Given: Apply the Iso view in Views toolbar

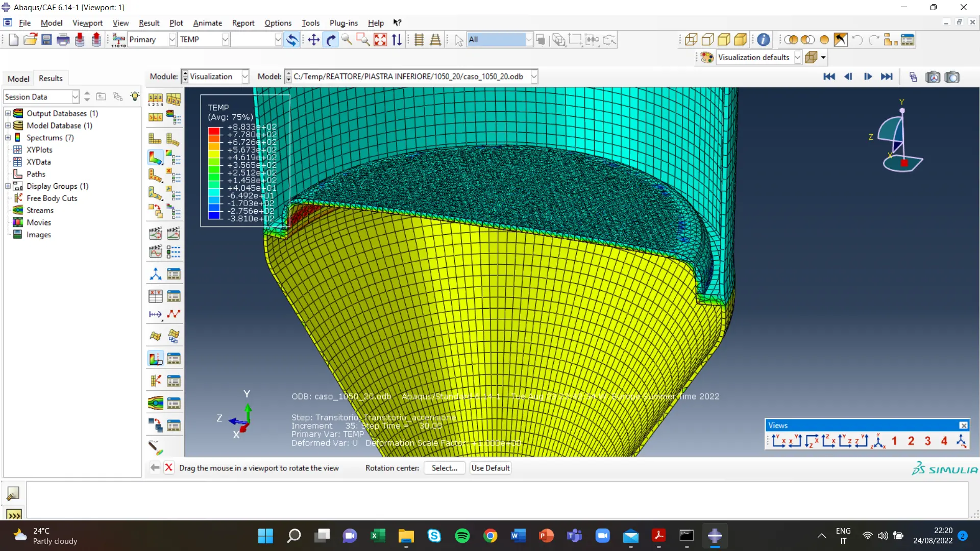Looking at the screenshot, I should point(877,441).
